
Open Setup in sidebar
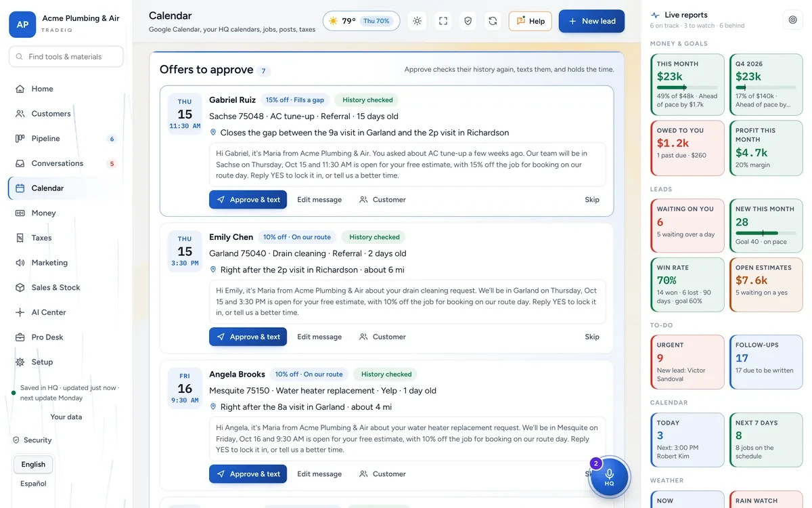66,362
